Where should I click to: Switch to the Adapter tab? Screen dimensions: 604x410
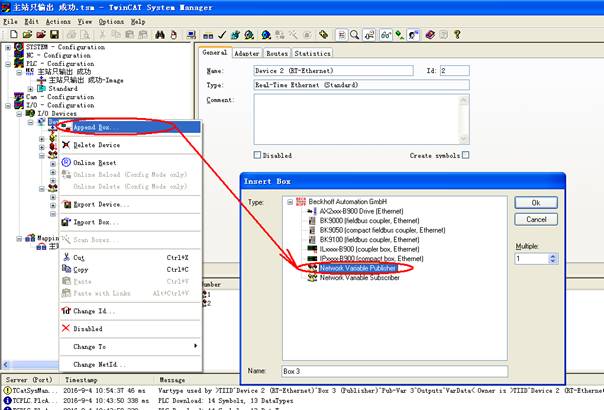(245, 53)
